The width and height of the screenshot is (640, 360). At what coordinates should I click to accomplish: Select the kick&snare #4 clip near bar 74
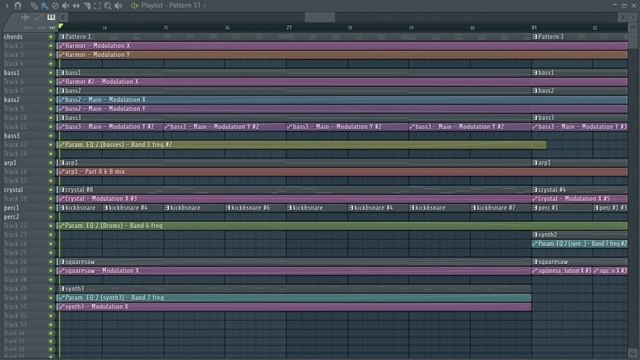(x=133, y=208)
